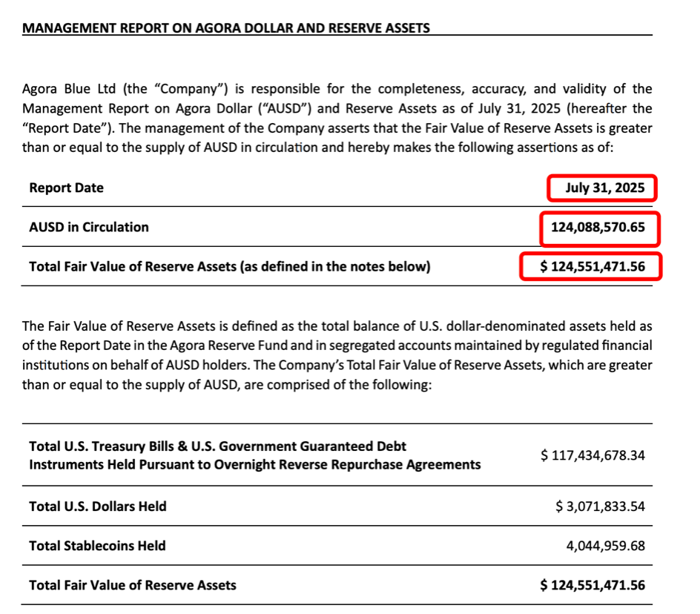This screenshot has width=700, height=614.
Task: Select the $ 117,434,678.34 Treasury Bills amount
Action: click(x=592, y=455)
